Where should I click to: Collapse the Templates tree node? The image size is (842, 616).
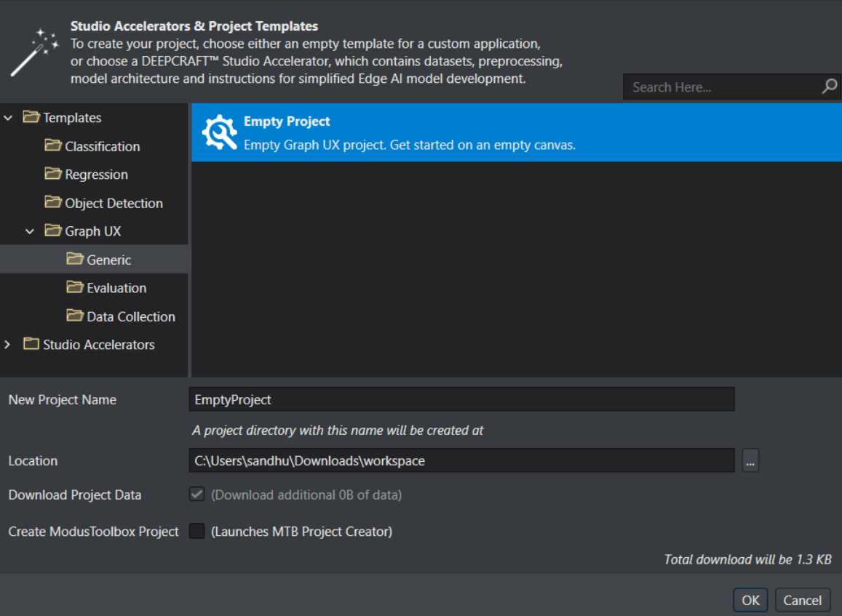click(x=8, y=118)
